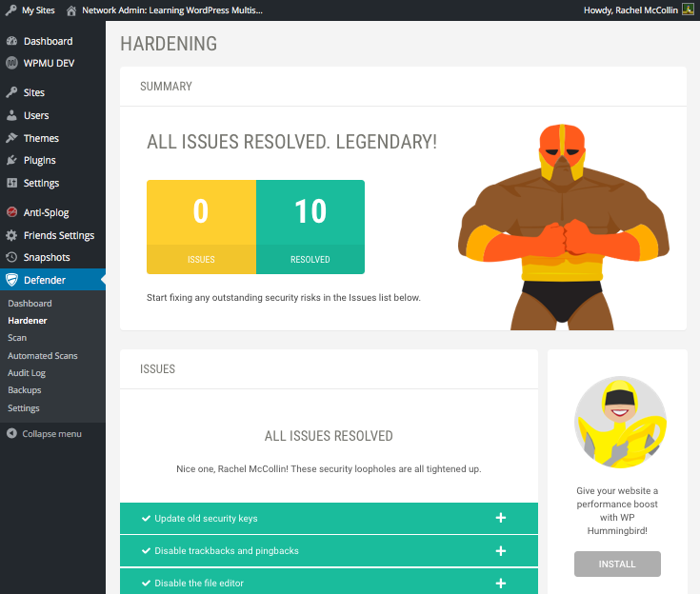This screenshot has height=594, width=700.
Task: Open Defender's Settings submenu link
Action: [x=23, y=408]
